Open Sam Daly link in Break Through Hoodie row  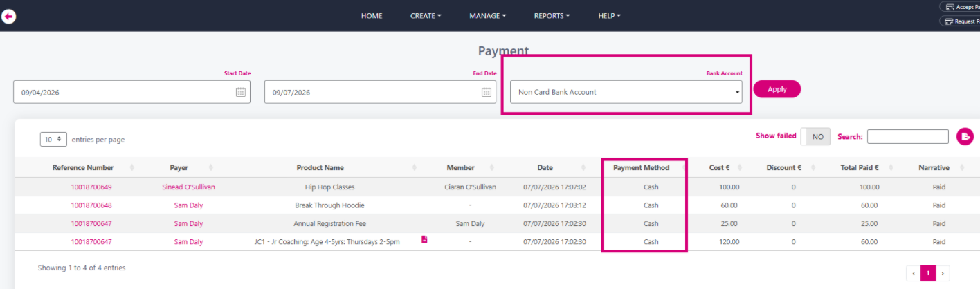click(x=188, y=205)
